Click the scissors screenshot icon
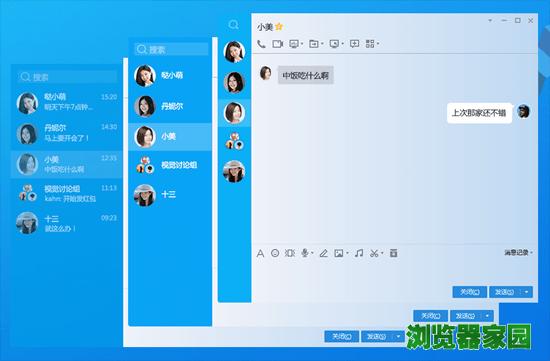Viewport: 550px width, 361px height. (374, 253)
